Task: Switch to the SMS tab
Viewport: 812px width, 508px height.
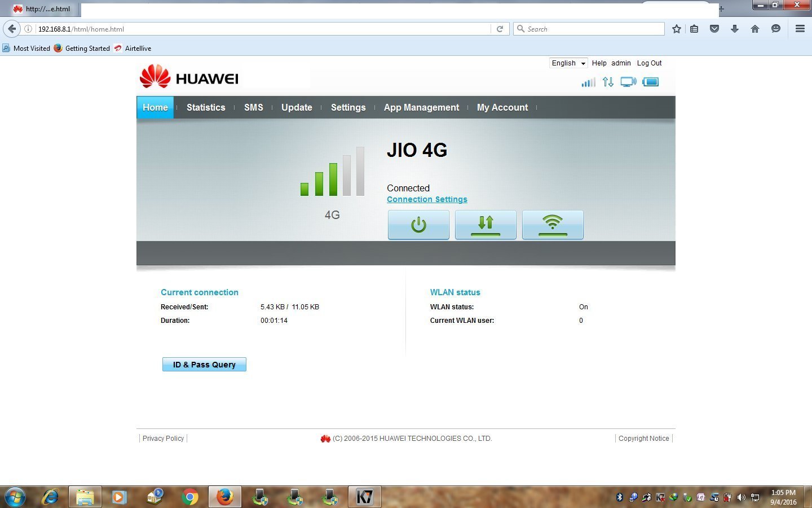Action: (x=254, y=107)
